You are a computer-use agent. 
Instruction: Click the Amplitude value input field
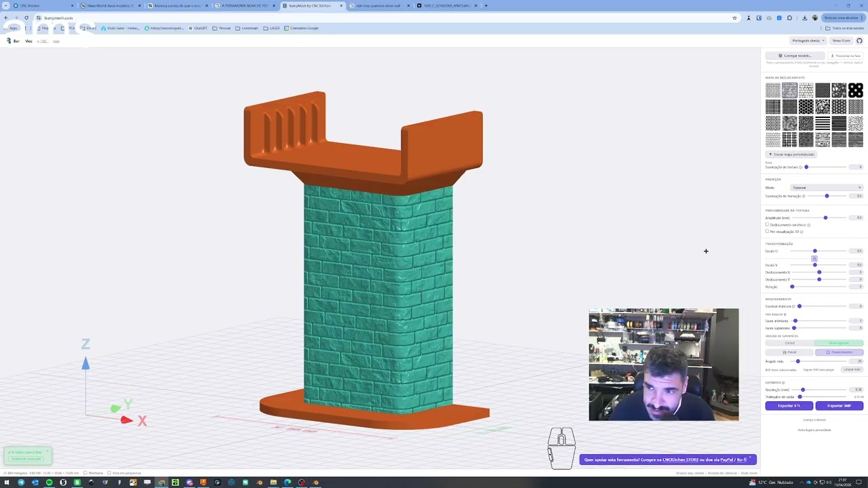(855, 218)
